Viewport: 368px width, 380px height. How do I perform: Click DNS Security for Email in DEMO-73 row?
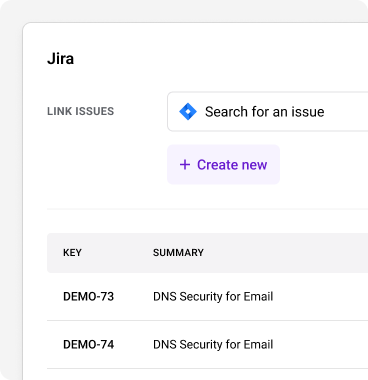tap(213, 296)
